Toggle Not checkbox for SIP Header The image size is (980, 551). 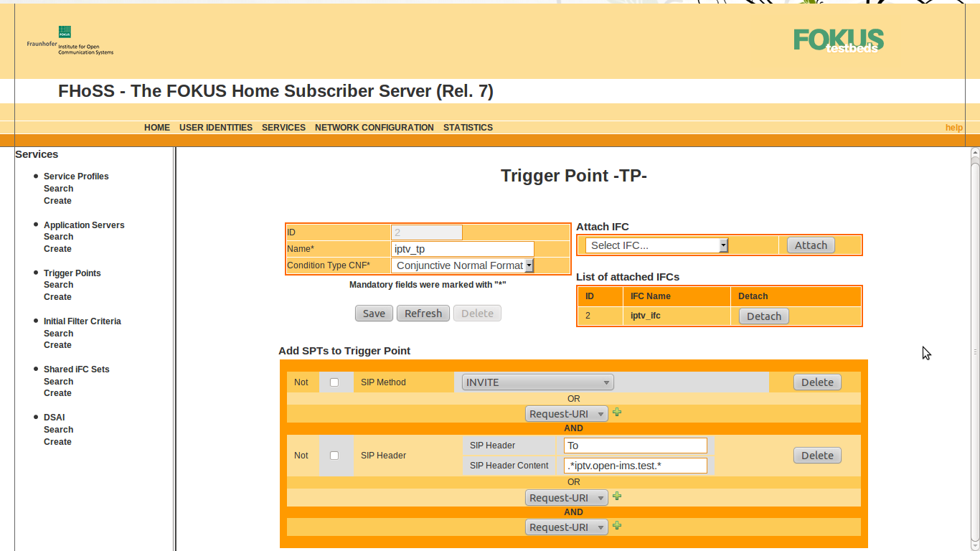tap(334, 456)
